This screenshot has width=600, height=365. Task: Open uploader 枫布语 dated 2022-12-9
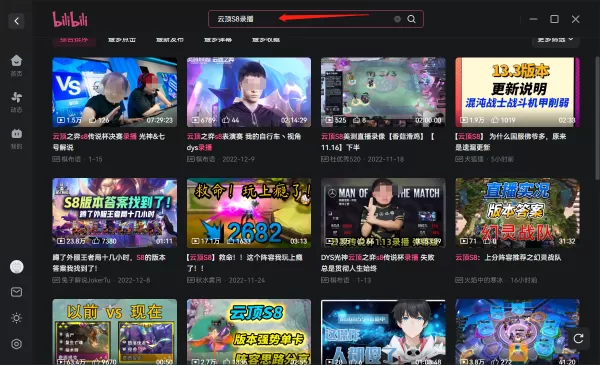[x=205, y=159]
